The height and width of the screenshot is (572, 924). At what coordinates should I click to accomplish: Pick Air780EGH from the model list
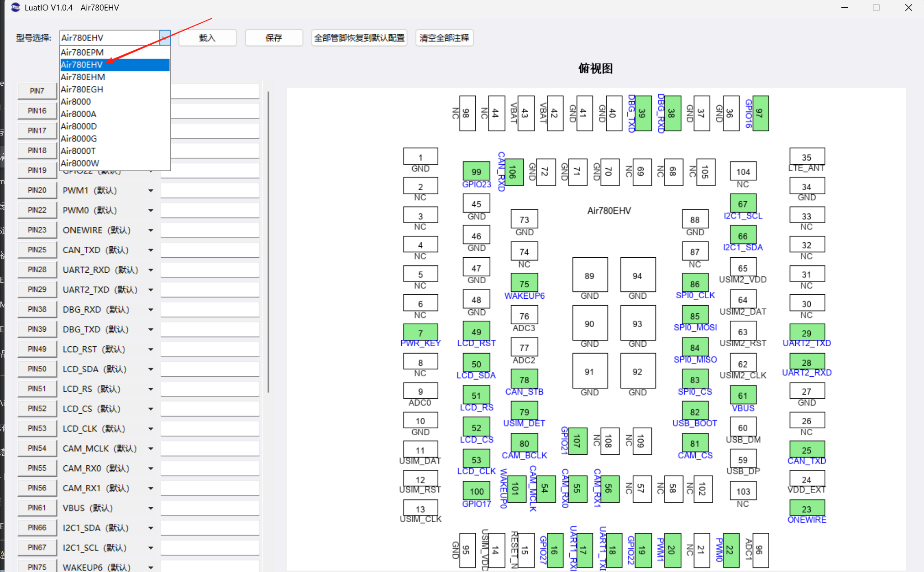(x=115, y=89)
